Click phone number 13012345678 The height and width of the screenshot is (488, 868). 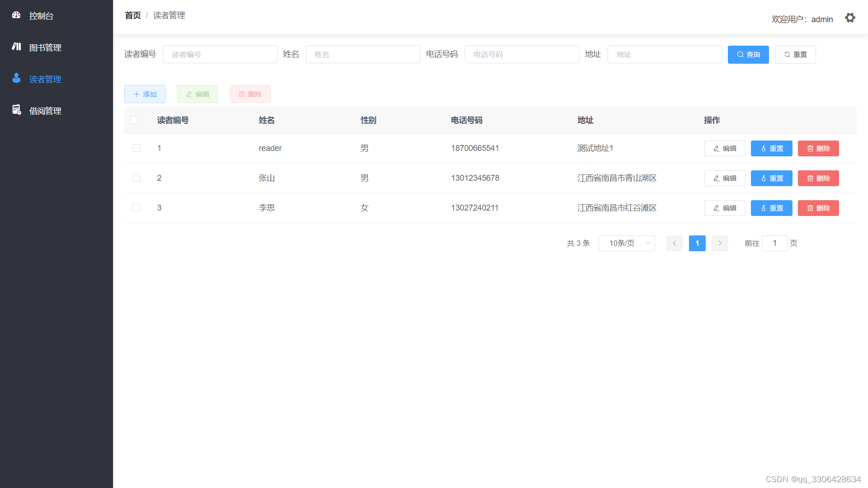click(x=475, y=178)
